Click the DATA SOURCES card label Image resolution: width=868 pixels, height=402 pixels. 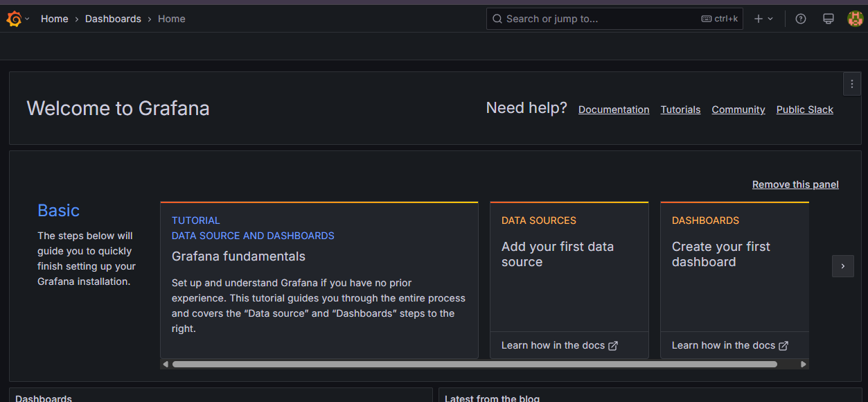point(539,220)
